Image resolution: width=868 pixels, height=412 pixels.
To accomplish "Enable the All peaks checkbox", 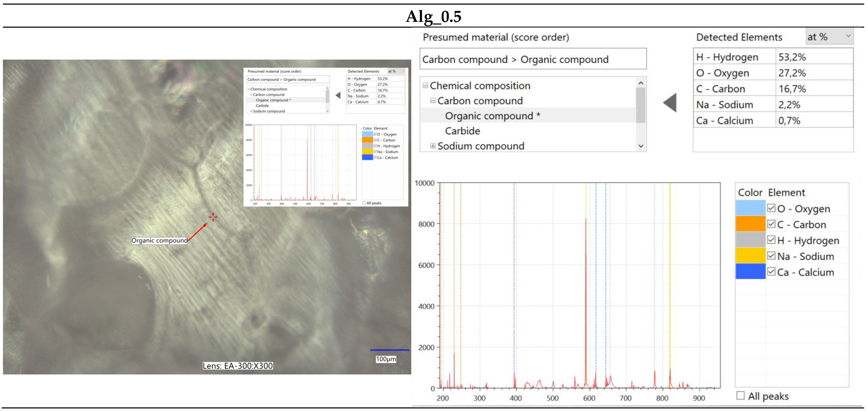I will click(x=741, y=395).
